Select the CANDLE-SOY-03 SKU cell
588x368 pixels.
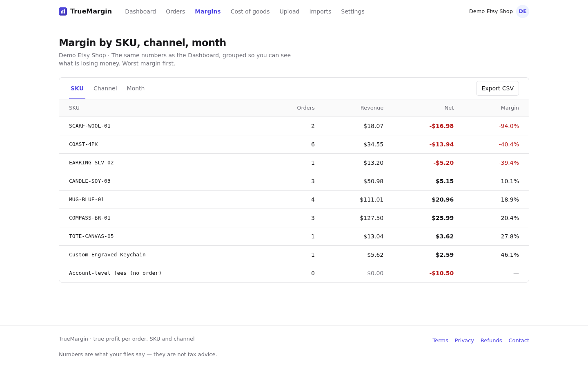(x=90, y=181)
